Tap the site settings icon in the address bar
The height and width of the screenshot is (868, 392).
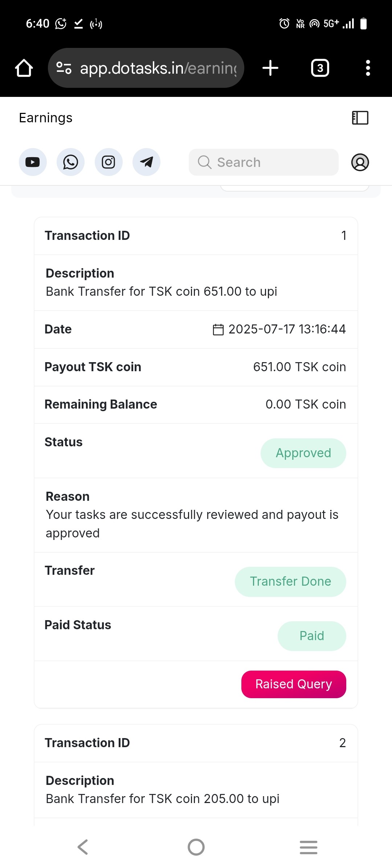(64, 68)
